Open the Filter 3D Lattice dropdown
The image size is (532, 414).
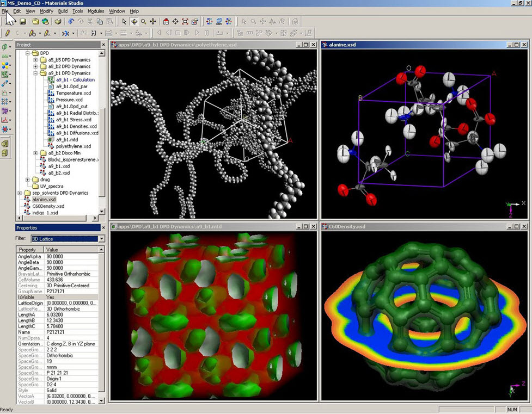pos(101,239)
